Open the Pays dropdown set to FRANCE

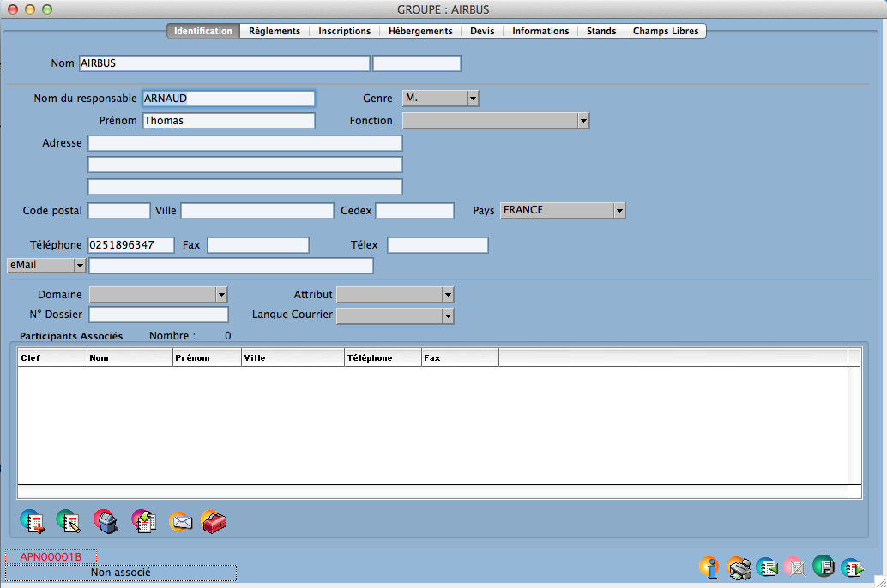(563, 210)
